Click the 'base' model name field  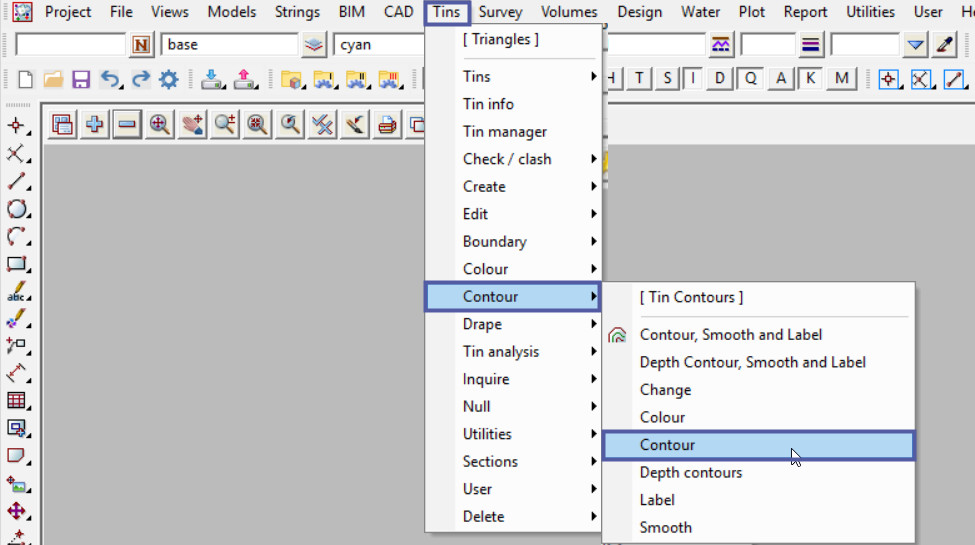[229, 45]
